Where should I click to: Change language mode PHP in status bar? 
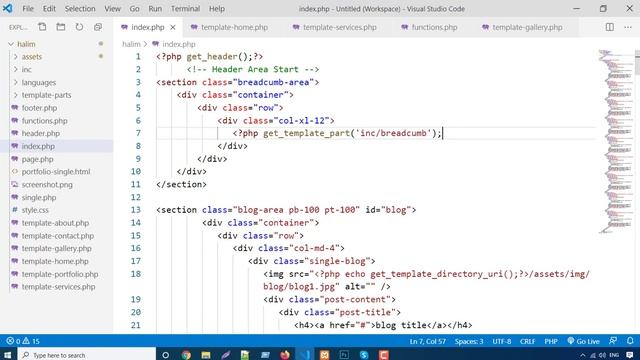pyautogui.click(x=551, y=341)
